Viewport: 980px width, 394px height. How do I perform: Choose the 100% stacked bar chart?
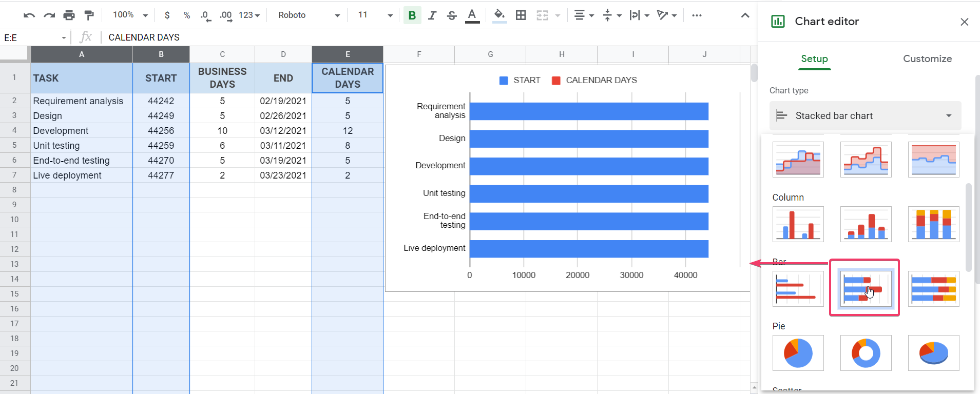(933, 289)
